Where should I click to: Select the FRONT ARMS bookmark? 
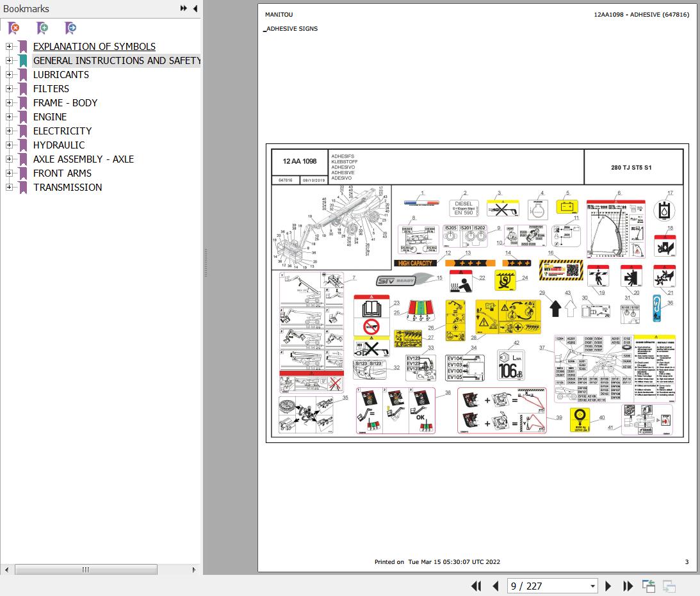click(x=62, y=173)
